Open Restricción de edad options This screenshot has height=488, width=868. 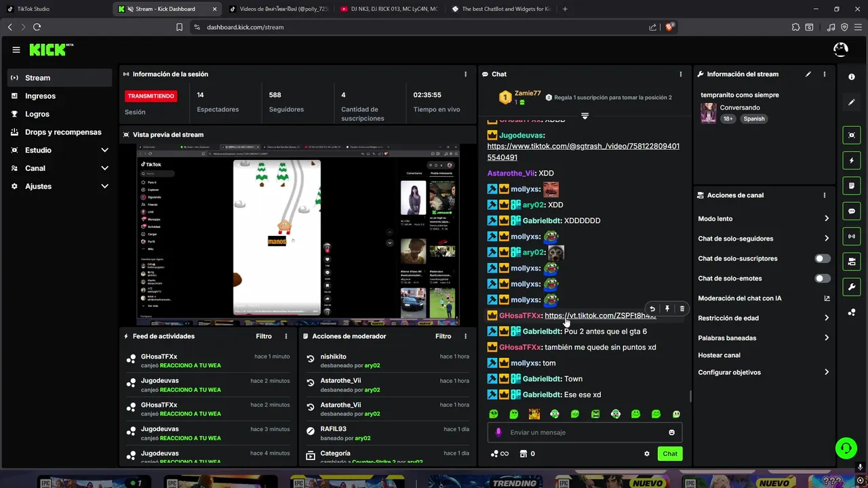[764, 318]
